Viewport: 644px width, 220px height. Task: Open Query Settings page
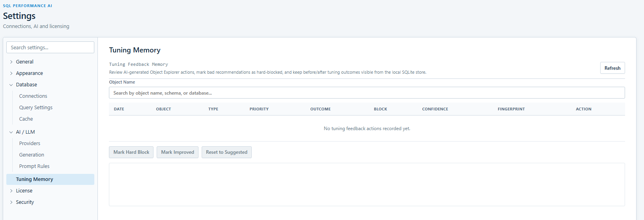[36, 108]
